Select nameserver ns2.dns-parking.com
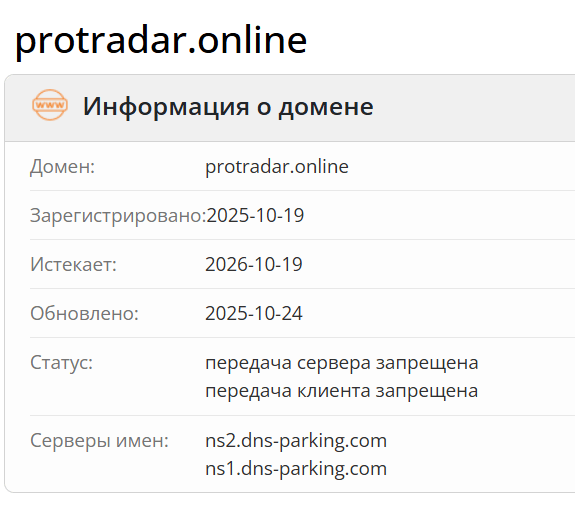 click(x=296, y=441)
